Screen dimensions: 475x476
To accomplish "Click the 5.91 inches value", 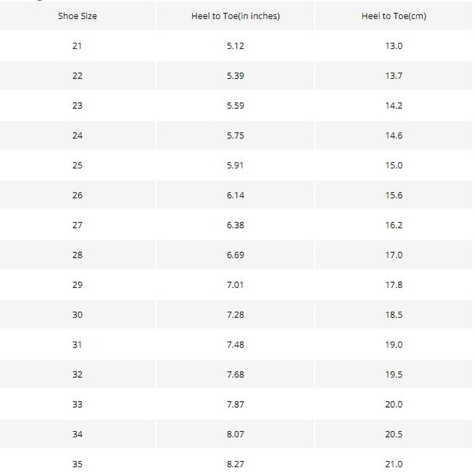I will click(x=235, y=165).
